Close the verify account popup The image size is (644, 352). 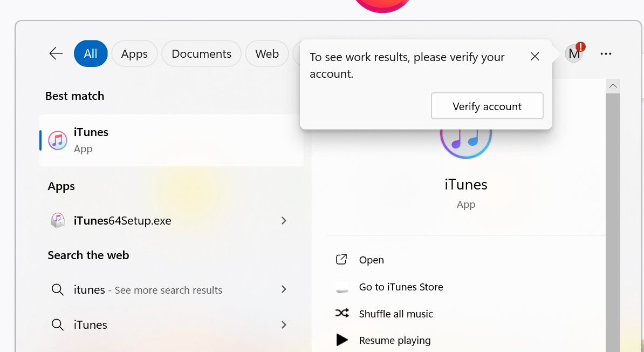click(535, 56)
